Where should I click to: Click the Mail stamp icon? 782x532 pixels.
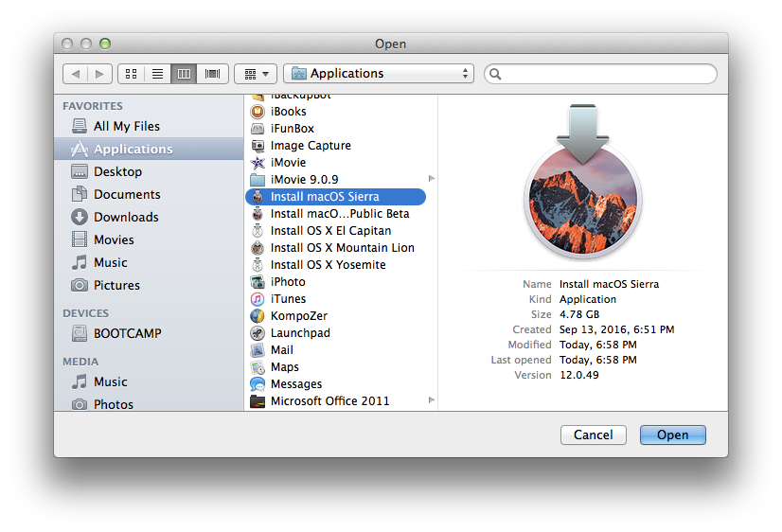258,350
